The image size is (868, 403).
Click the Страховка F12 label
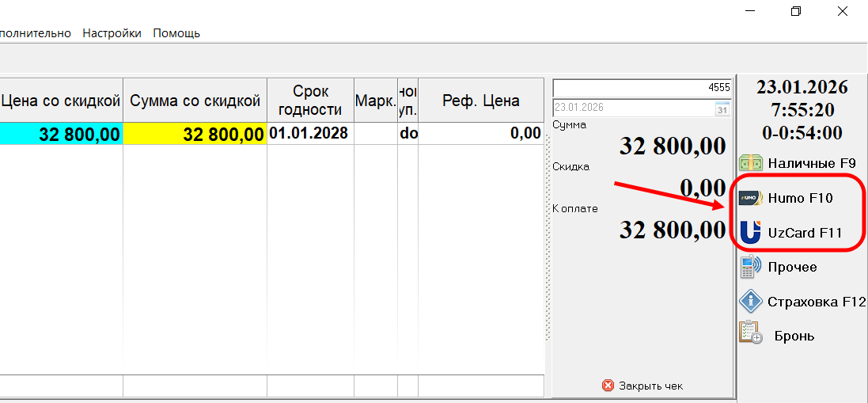pyautogui.click(x=817, y=302)
